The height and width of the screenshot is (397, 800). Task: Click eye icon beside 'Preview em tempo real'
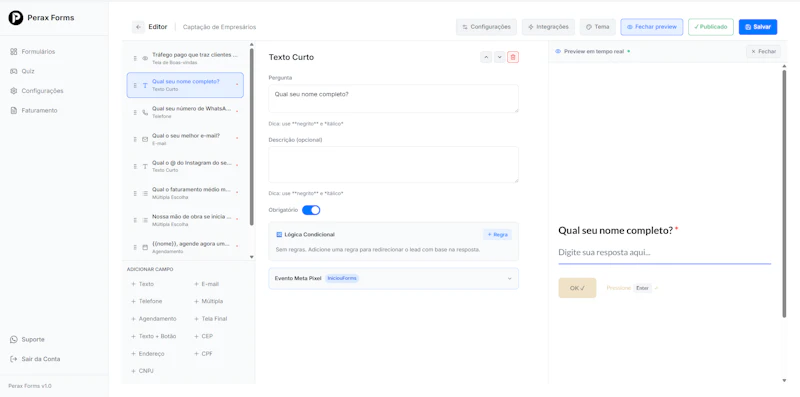click(558, 52)
